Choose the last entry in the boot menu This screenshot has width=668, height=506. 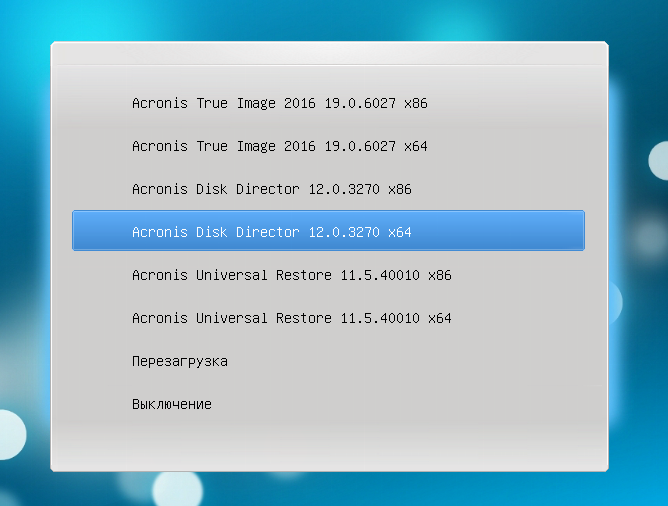[172, 404]
